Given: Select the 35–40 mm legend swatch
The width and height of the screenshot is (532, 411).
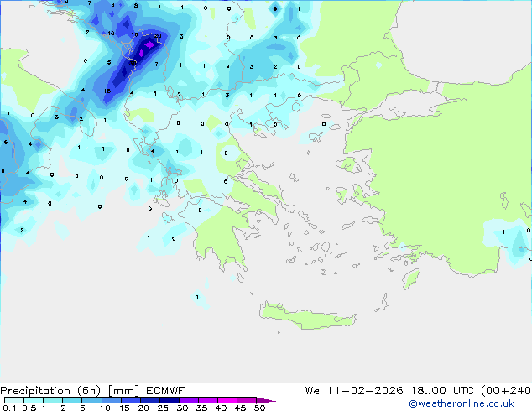Looking at the screenshot, I should pyautogui.click(x=208, y=400).
